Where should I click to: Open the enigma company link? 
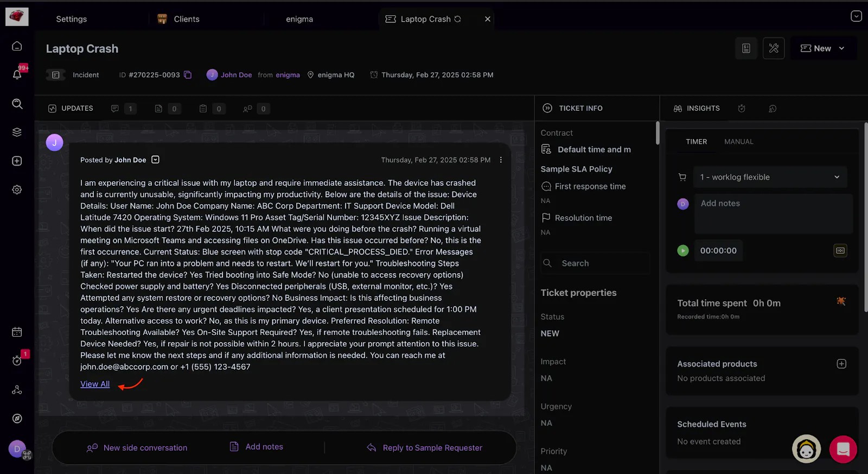point(288,75)
